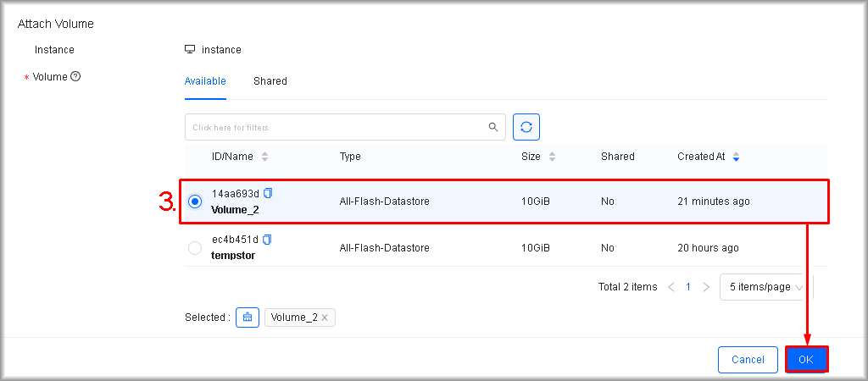
Task: Click the help icon beside Volume label
Action: click(75, 76)
